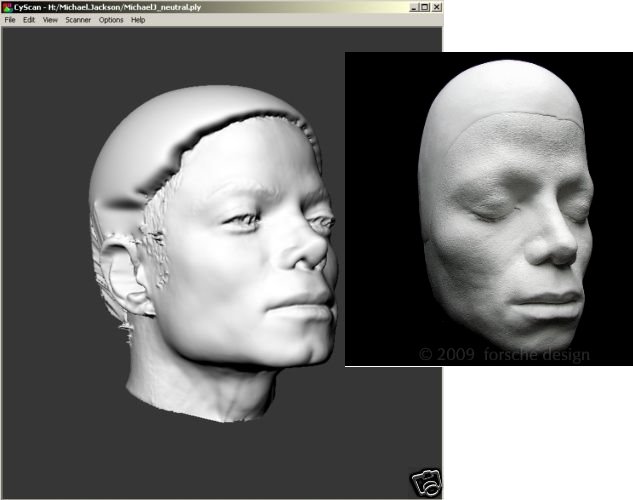Select the eye on the 3D head model

[x=243, y=221]
